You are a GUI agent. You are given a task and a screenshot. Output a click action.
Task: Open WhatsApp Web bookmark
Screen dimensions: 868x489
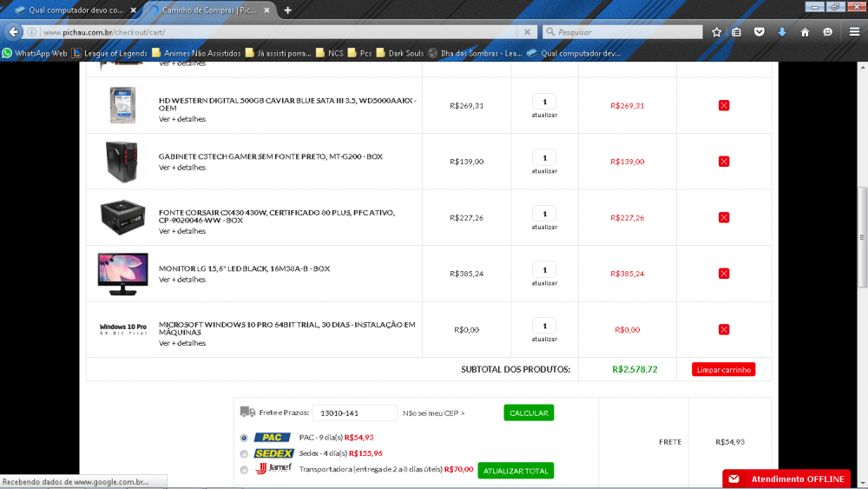pyautogui.click(x=35, y=53)
